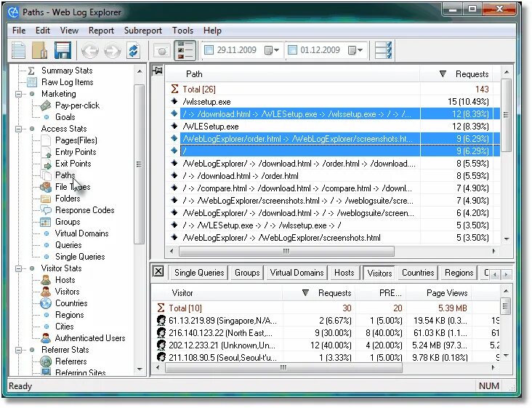Click the snapshot camera toolbar icon
Viewport: 532px width, 408px height.
click(162, 51)
